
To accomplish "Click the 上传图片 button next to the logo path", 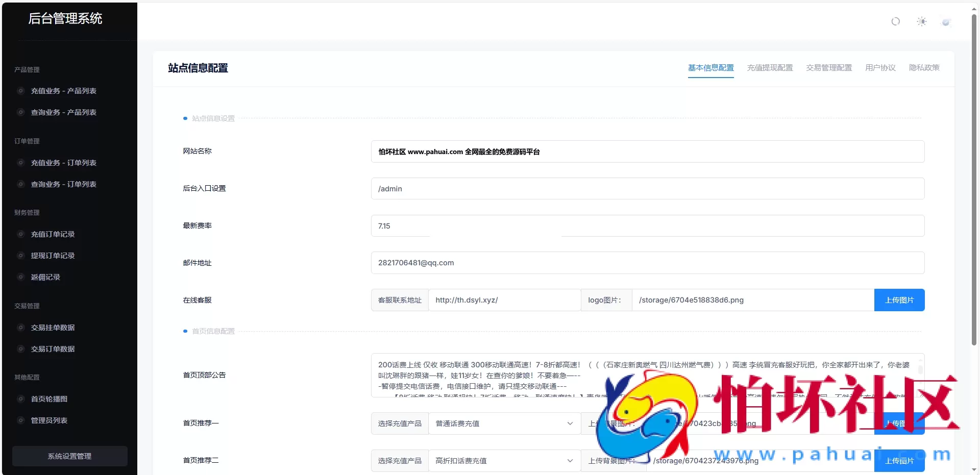I will pyautogui.click(x=900, y=300).
